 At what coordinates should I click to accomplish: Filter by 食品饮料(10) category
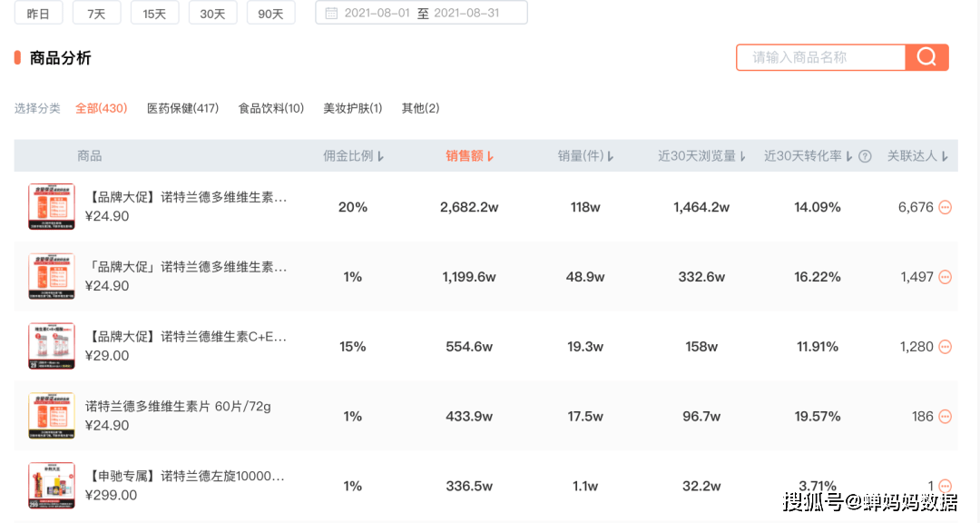(x=270, y=108)
